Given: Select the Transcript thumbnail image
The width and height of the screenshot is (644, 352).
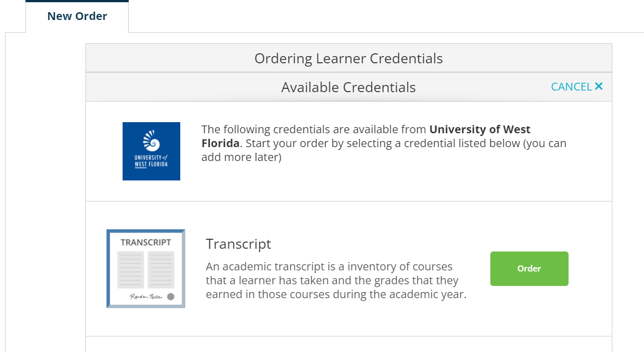Looking at the screenshot, I should coord(146,269).
